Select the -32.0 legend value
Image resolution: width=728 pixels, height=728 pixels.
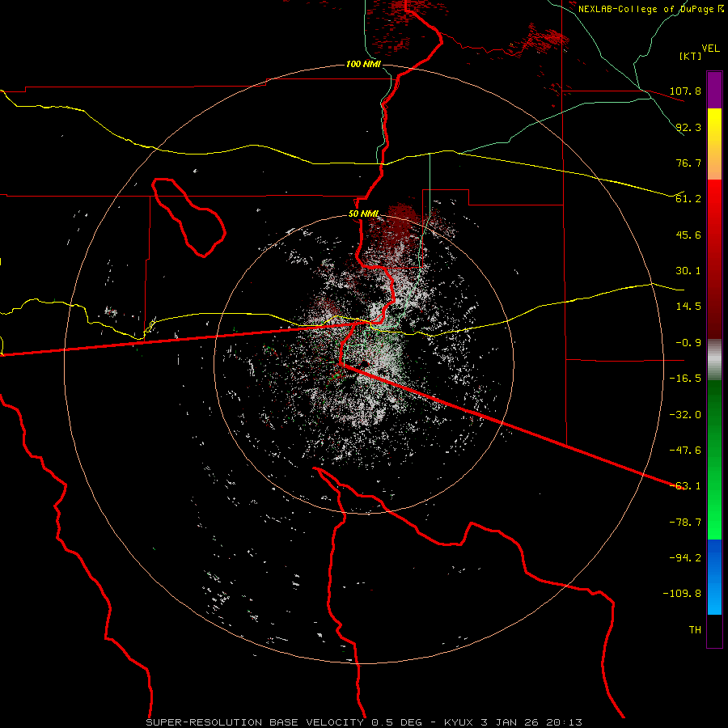(685, 415)
